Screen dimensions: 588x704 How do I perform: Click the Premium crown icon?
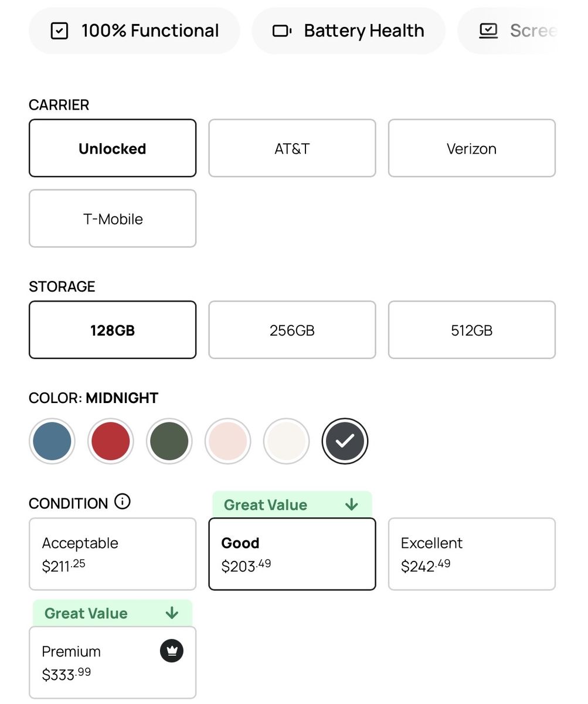coord(172,651)
